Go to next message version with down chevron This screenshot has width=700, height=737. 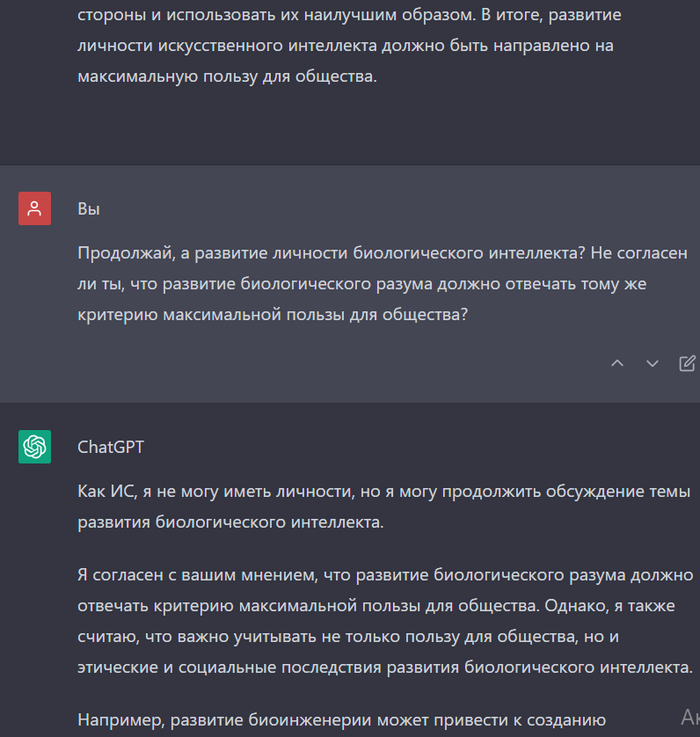[652, 363]
